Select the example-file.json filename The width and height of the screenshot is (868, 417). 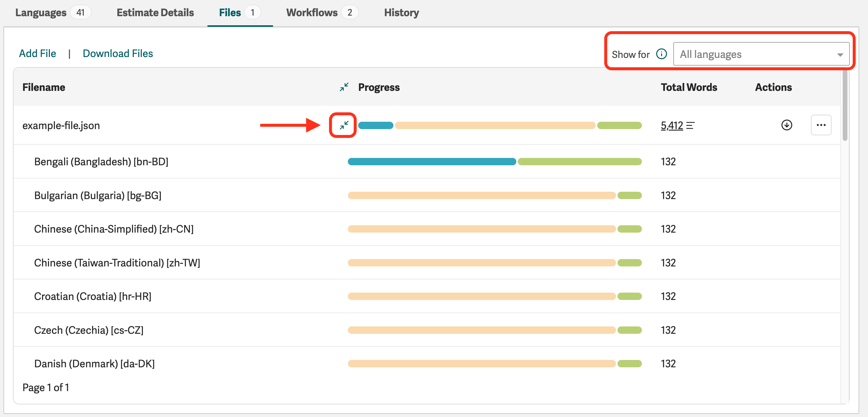click(61, 125)
